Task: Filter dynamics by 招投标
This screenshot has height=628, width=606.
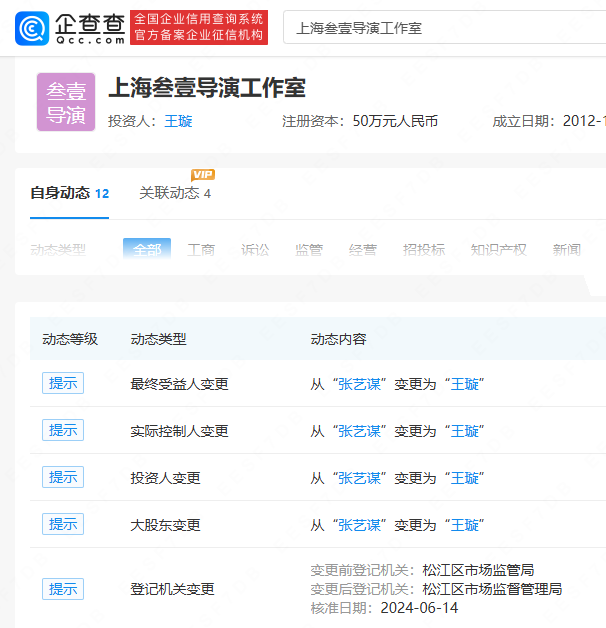Action: (x=424, y=250)
